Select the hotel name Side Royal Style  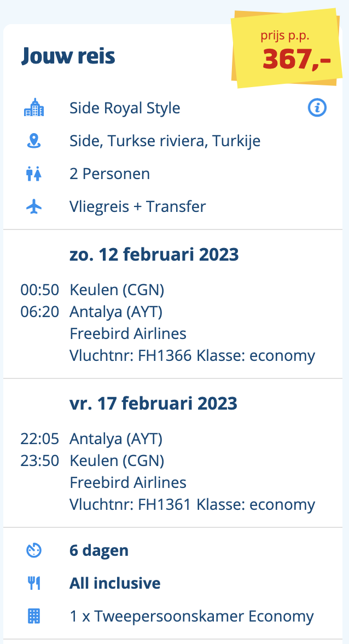[x=125, y=108]
